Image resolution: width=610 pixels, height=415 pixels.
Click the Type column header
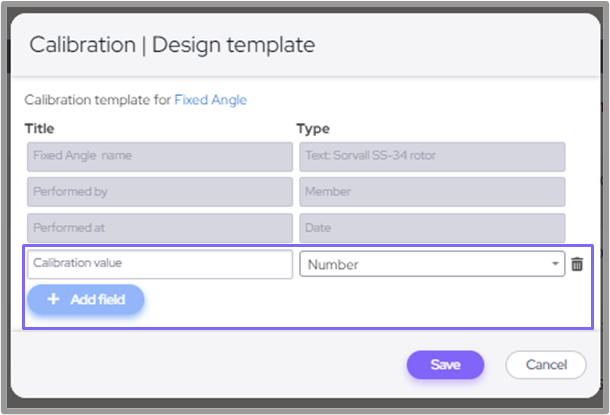click(313, 128)
